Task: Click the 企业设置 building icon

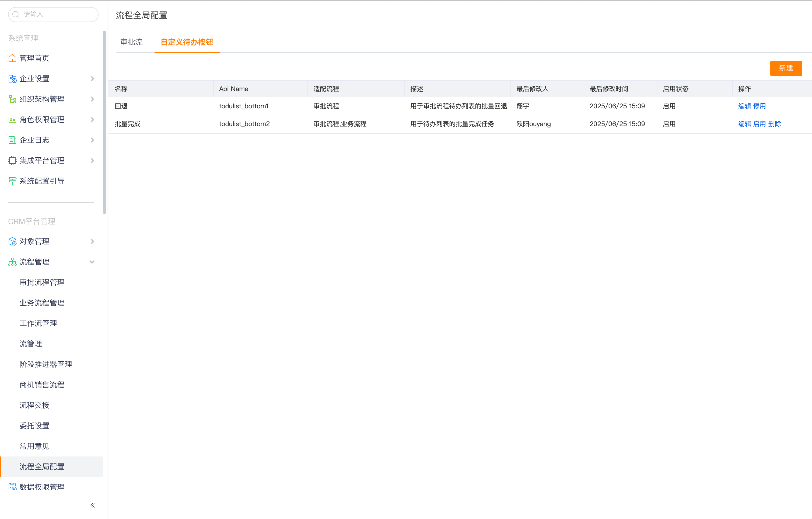Action: tap(12, 79)
